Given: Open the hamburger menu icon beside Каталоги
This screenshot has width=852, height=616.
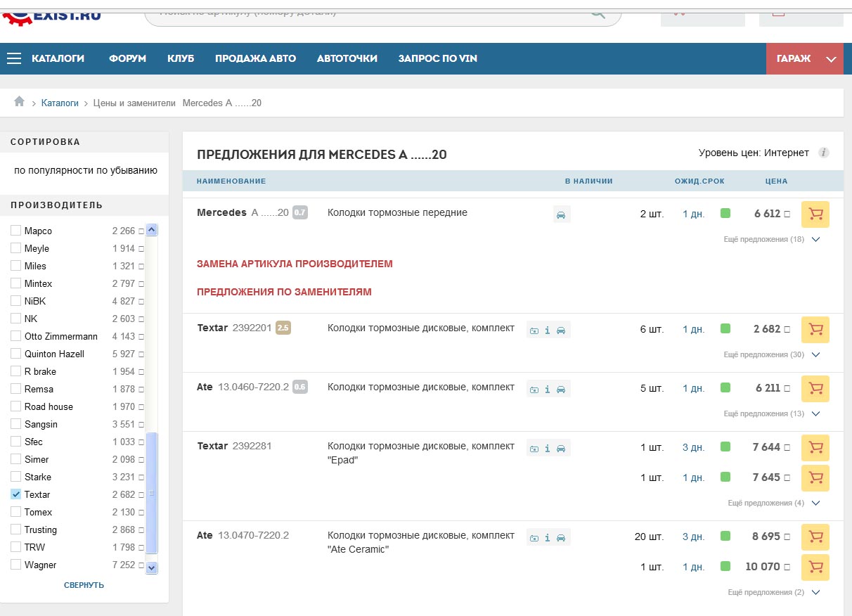Looking at the screenshot, I should [x=14, y=59].
